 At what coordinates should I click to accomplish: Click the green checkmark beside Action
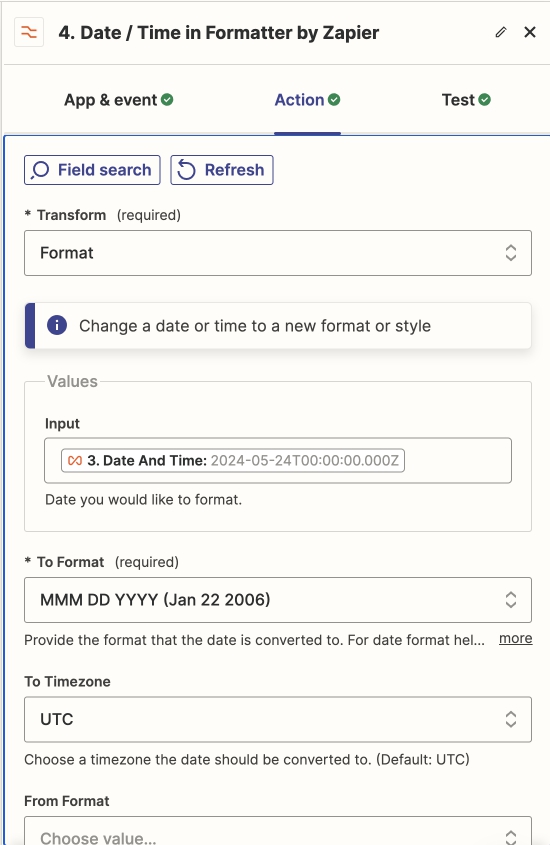[334, 100]
